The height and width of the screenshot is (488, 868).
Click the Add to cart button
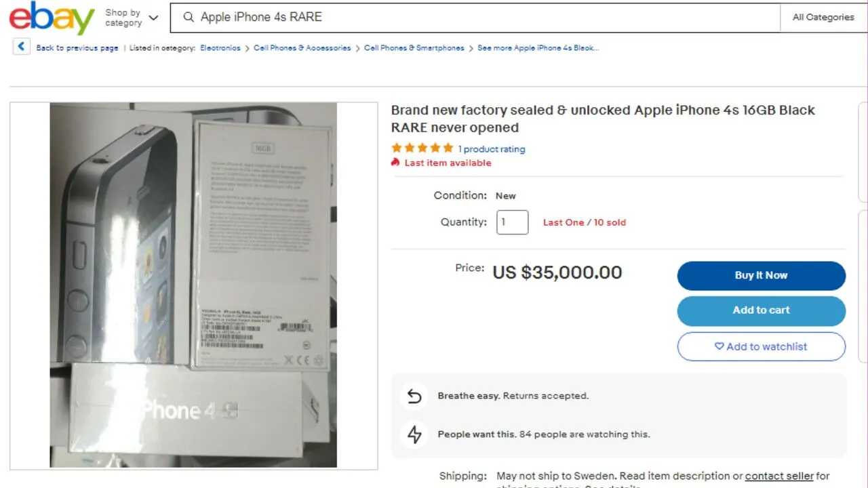761,310
